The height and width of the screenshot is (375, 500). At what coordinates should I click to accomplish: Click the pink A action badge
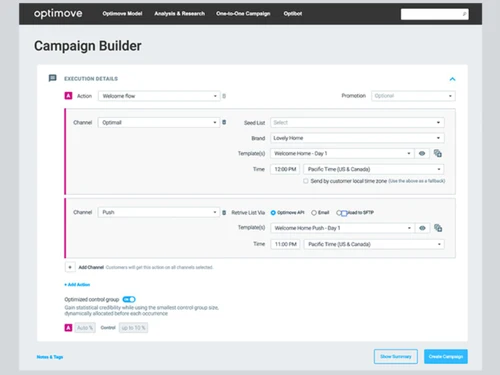[68, 96]
